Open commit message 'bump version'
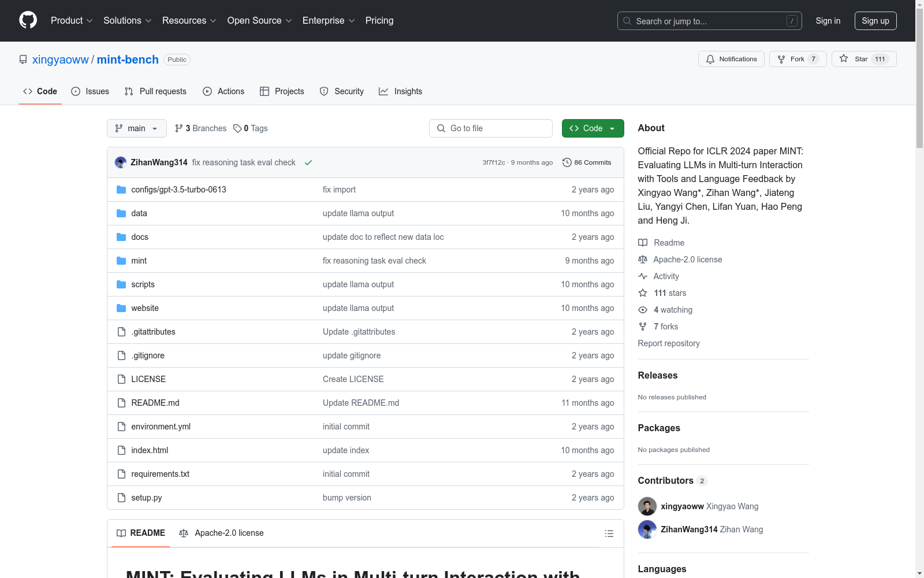The height and width of the screenshot is (578, 924). [347, 498]
